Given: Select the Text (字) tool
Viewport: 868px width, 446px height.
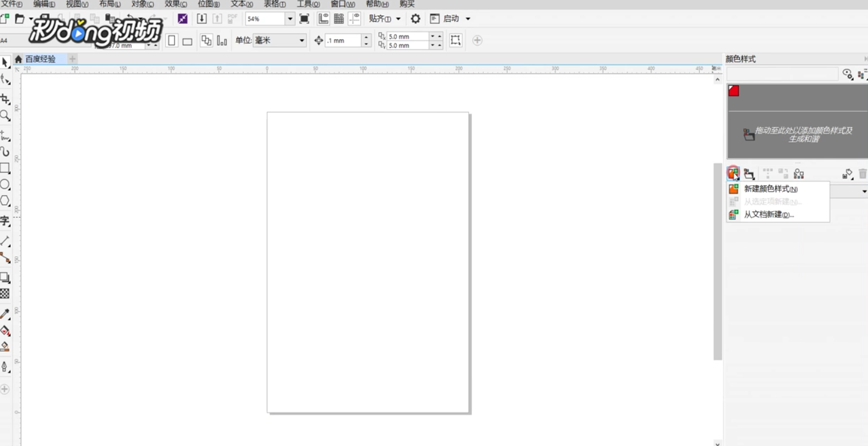Looking at the screenshot, I should pos(5,221).
